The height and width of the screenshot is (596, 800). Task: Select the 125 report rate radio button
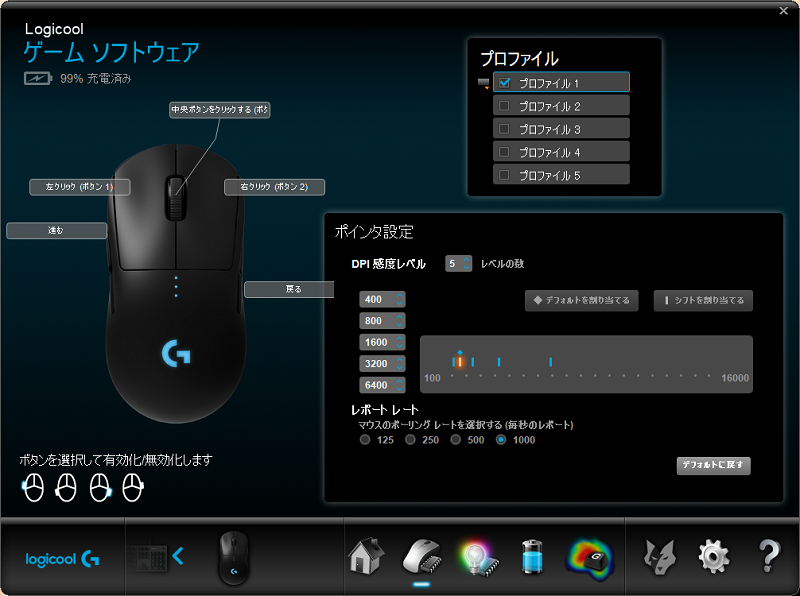365,439
